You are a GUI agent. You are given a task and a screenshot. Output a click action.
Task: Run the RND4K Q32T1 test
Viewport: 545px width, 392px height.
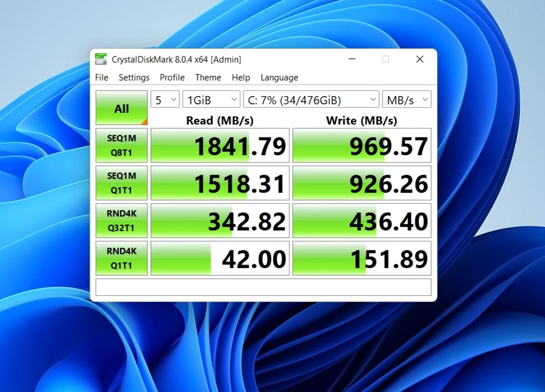[x=121, y=221]
